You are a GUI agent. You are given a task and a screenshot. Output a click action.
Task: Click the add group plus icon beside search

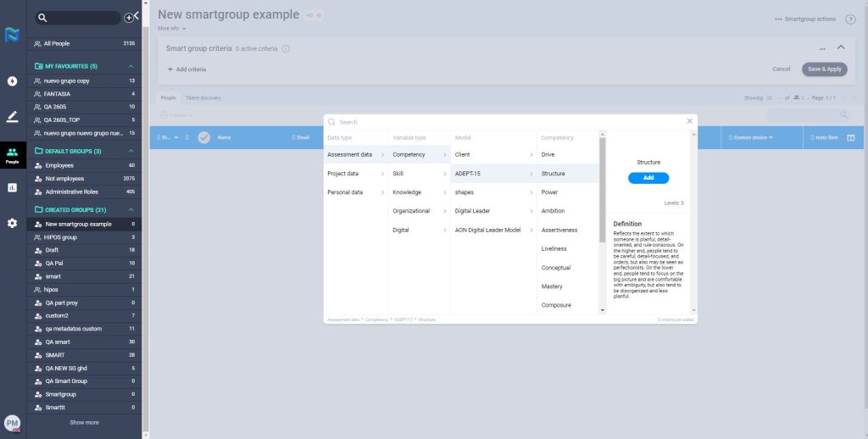[x=128, y=17]
